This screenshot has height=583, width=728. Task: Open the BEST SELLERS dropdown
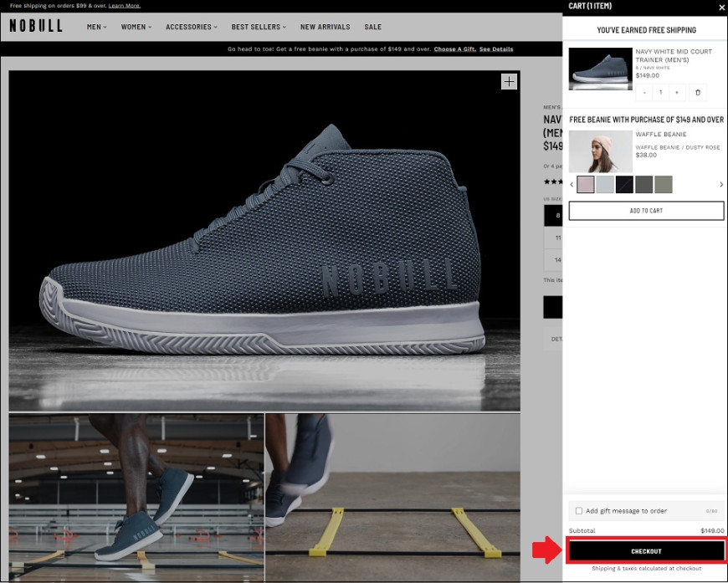point(259,27)
